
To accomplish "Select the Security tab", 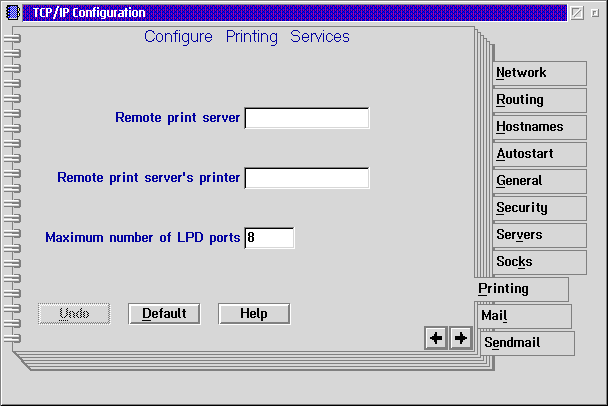I will click(540, 208).
